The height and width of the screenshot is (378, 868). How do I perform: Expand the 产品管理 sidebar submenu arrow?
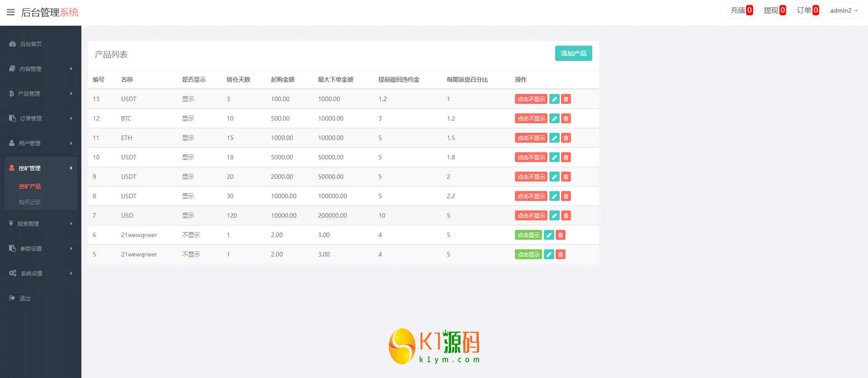point(71,93)
